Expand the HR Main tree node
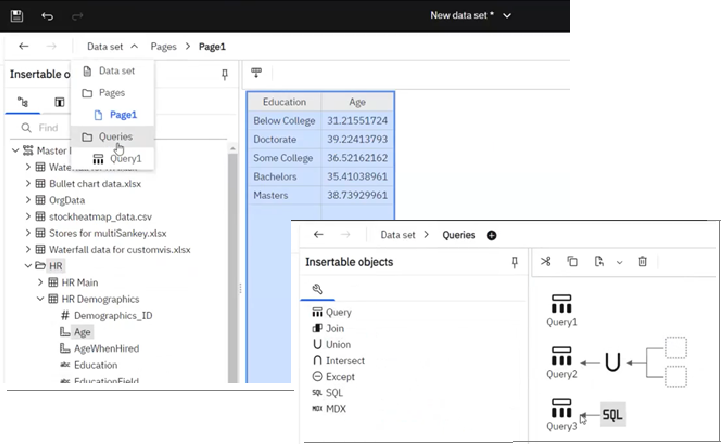This screenshot has width=725, height=448. pyautogui.click(x=41, y=283)
